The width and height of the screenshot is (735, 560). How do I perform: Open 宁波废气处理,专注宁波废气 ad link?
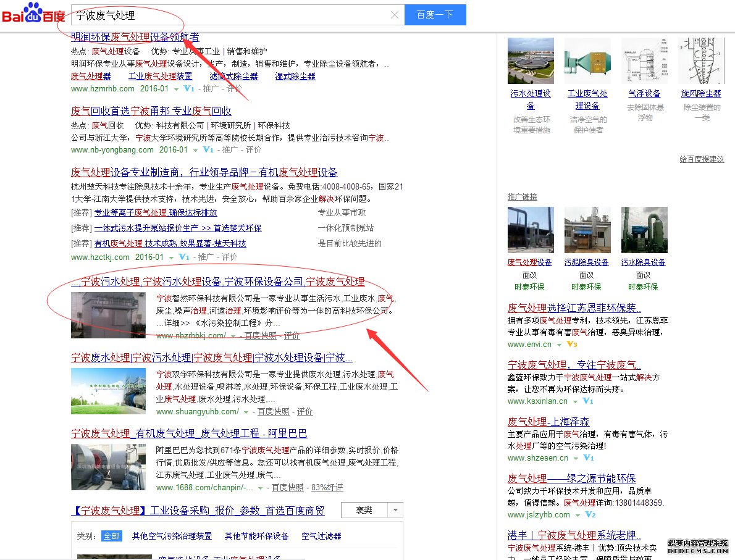coord(574,364)
